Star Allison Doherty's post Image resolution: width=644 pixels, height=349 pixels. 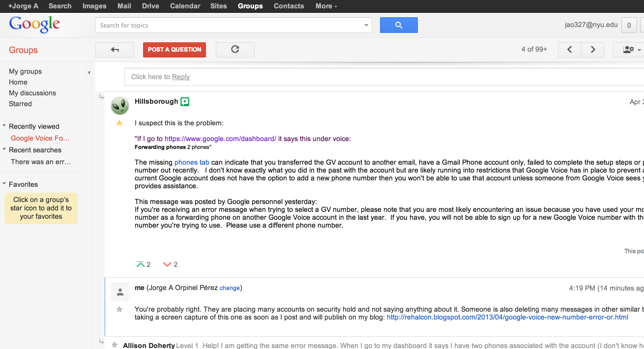[115, 345]
